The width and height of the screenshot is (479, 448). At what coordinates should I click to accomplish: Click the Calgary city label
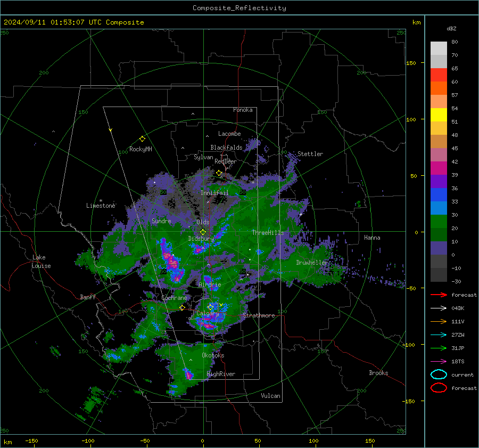point(208,313)
